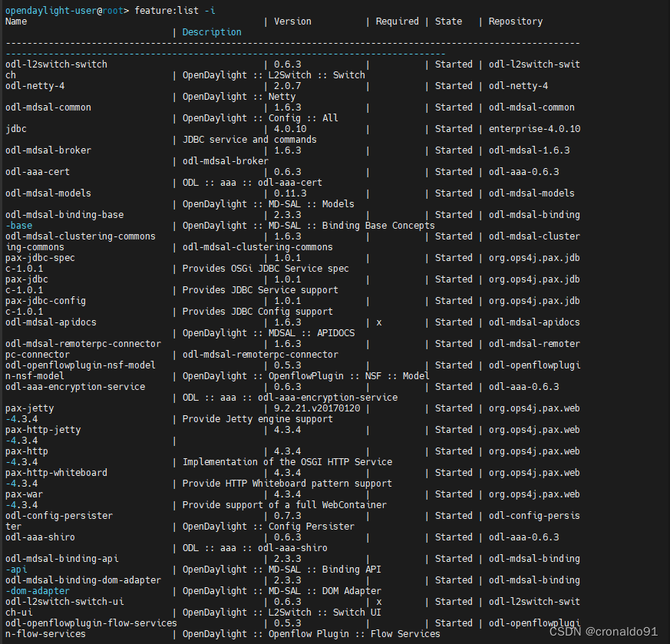Click version '2.0.7' of odl-netty-4
Viewport: 670px width, 644px height.
287,86
